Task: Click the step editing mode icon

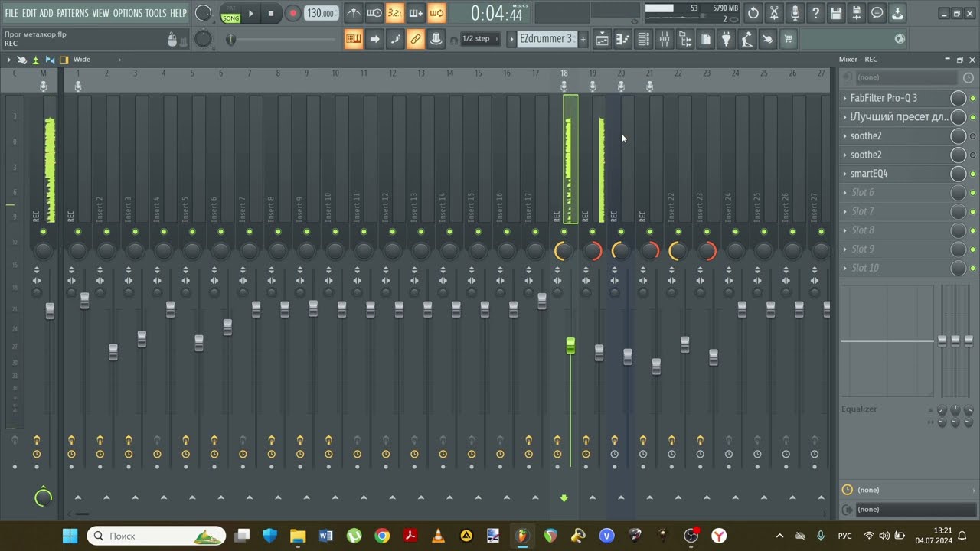Action: (395, 39)
